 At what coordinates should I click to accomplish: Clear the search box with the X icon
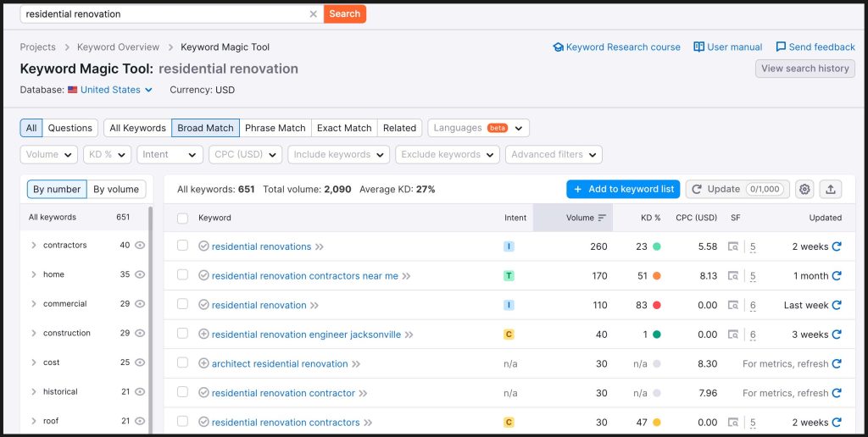(314, 14)
